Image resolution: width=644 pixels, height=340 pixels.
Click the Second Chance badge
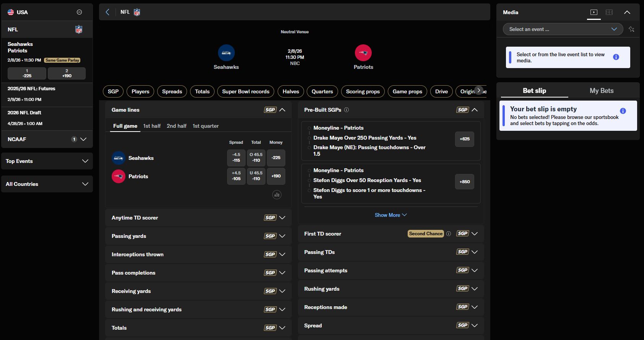[x=426, y=234]
